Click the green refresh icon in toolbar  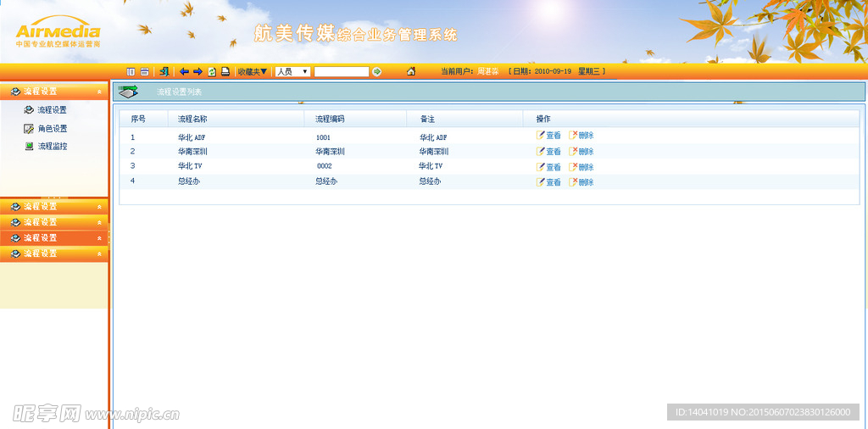point(212,72)
